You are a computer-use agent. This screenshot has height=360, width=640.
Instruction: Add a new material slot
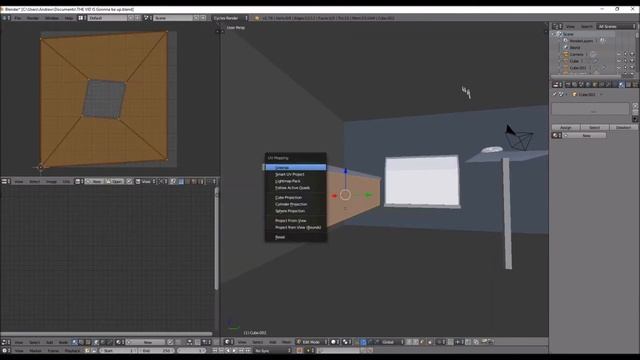click(x=635, y=105)
